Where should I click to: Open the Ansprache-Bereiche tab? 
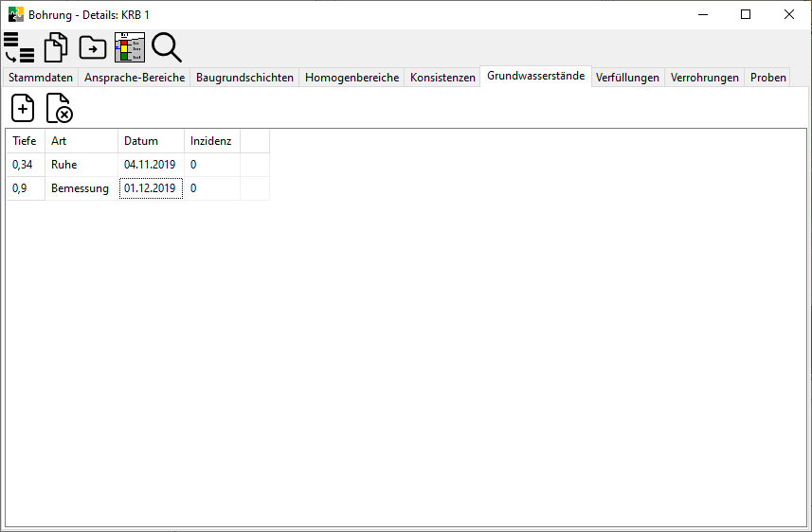point(135,78)
